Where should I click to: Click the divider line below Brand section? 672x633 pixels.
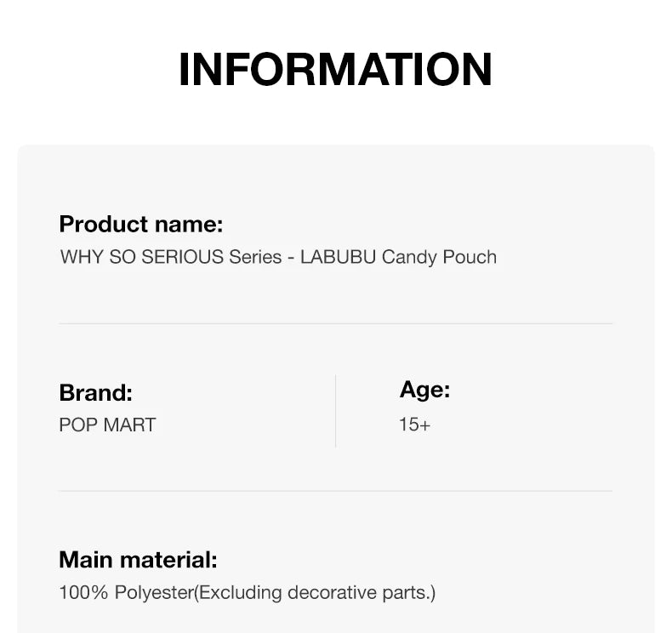pyautogui.click(x=335, y=491)
